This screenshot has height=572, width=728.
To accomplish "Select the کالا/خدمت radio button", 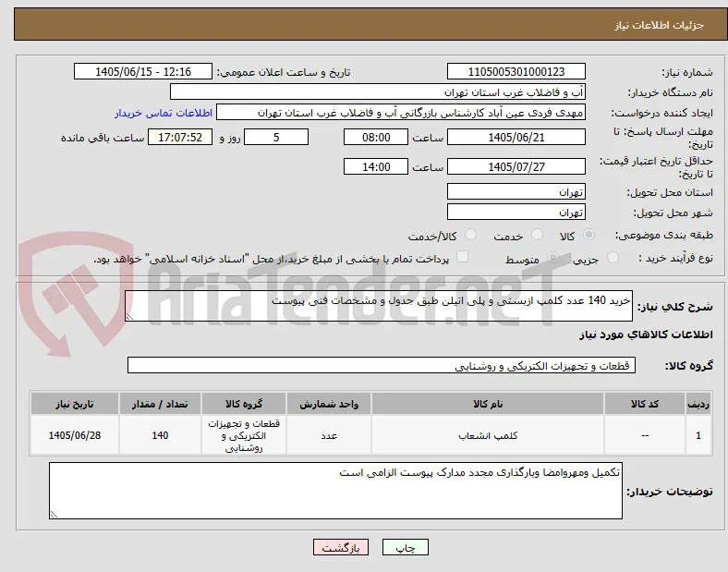I will [471, 235].
